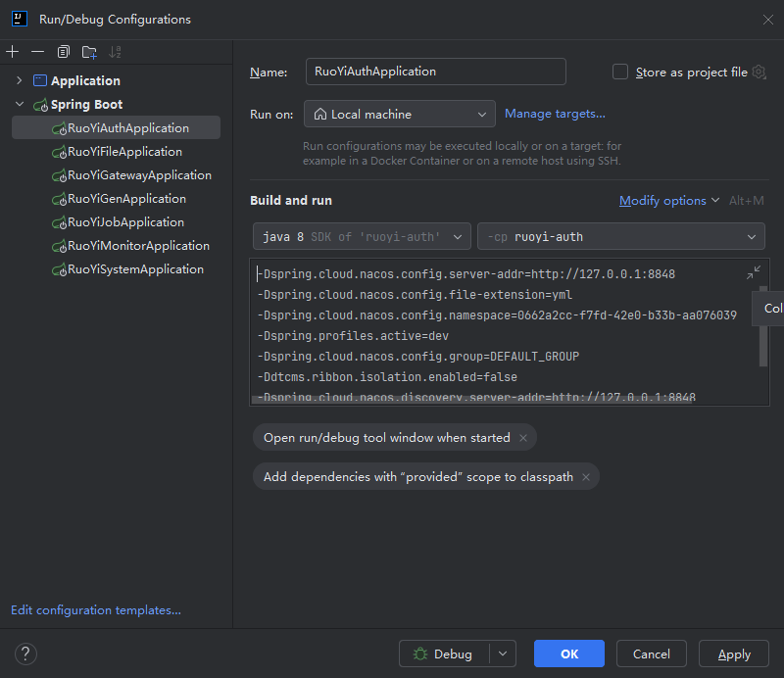Click the -Dspring.profiles.active=dev line
Screen dimensions: 784x678
[x=353, y=336]
